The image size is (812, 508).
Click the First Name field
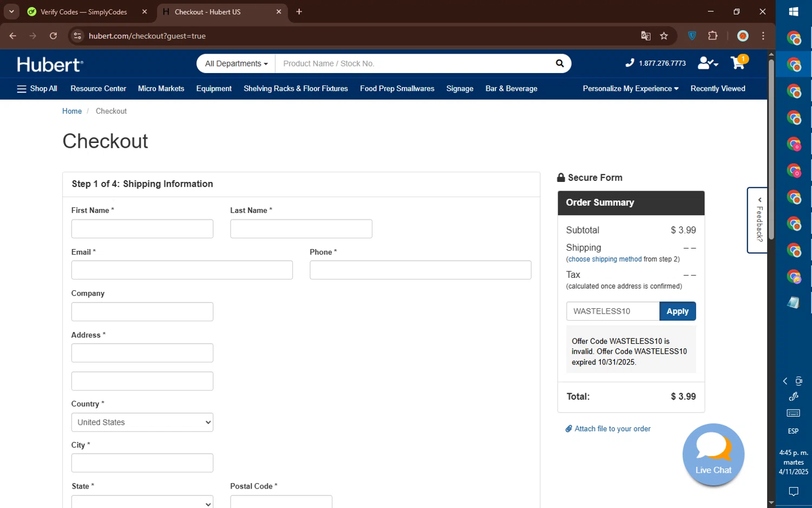(142, 229)
